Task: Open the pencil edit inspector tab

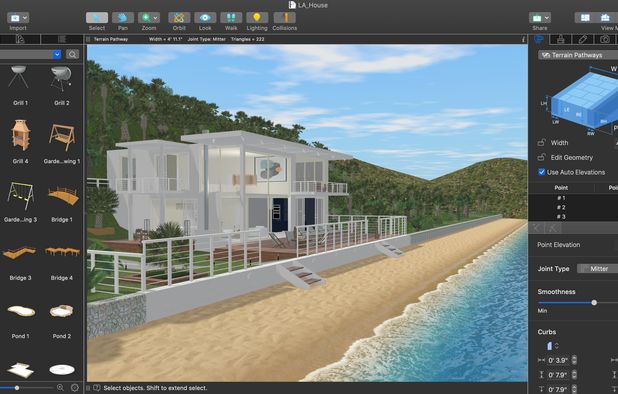Action: [x=583, y=39]
